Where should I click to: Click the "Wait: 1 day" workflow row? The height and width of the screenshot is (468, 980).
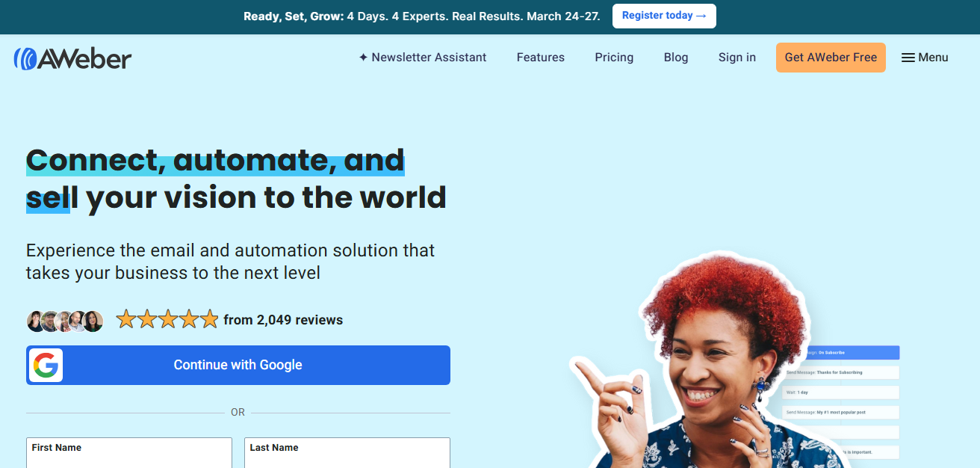tap(840, 392)
